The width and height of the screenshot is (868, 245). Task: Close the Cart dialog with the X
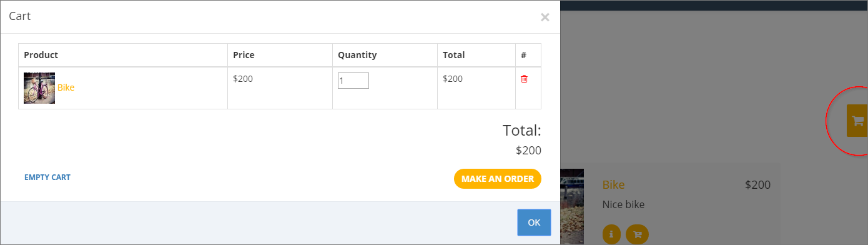(x=545, y=17)
